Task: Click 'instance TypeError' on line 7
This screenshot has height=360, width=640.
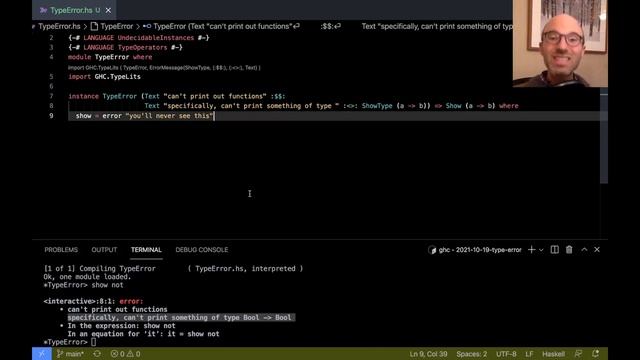Action: pos(102,96)
